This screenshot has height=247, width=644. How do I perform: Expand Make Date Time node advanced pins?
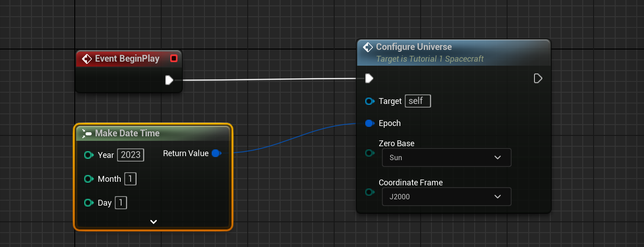[154, 222]
